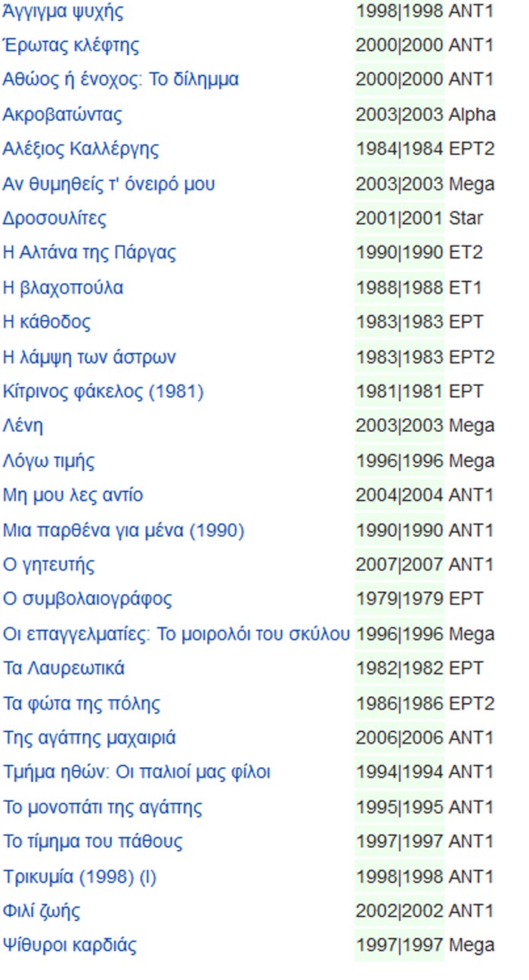Viewport: 529px width, 980px height.
Task: Open the Άγγιγμα ψυχής link
Action: (x=63, y=11)
